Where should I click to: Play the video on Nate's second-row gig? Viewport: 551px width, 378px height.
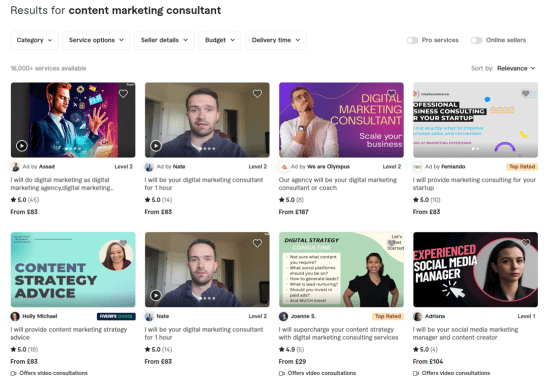click(156, 295)
